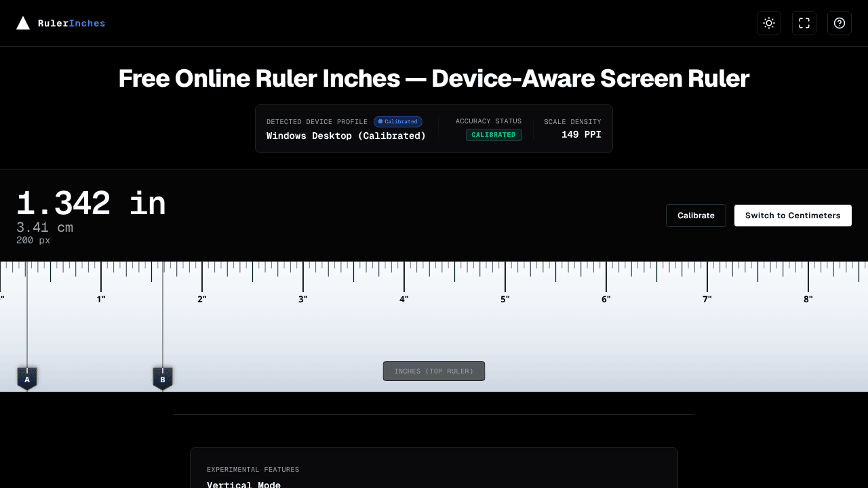Click the ACCURACY STATUS label
The height and width of the screenshot is (488, 868).
click(x=488, y=121)
